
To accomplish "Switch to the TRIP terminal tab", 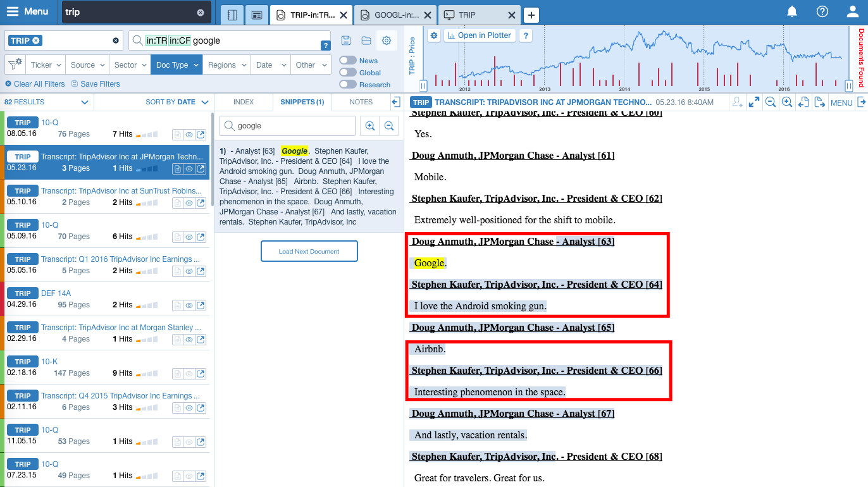I will pos(480,15).
